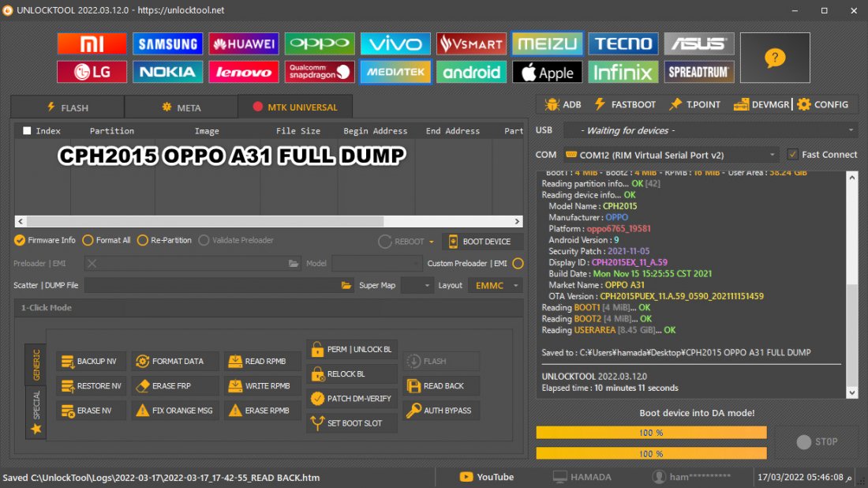Click the Scatter DUMP File input field
The height and width of the screenshot is (488, 868).
(212, 285)
